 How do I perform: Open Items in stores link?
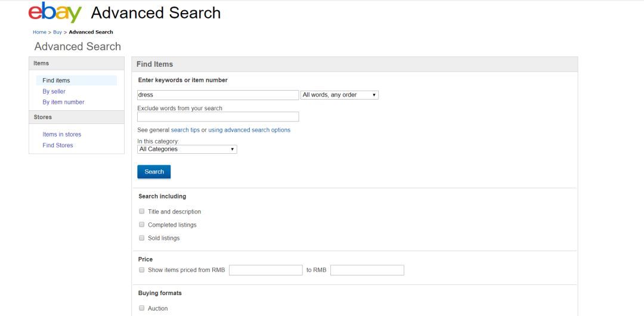tap(61, 134)
